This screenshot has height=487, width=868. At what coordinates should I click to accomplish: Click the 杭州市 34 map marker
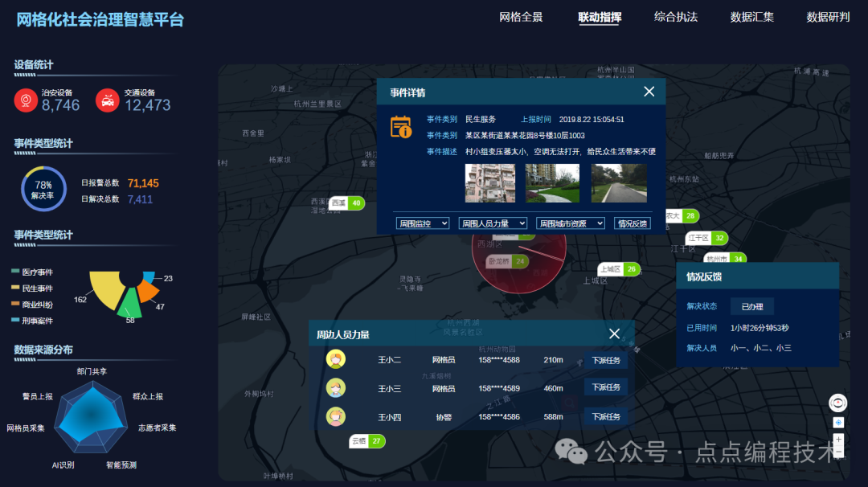[725, 259]
